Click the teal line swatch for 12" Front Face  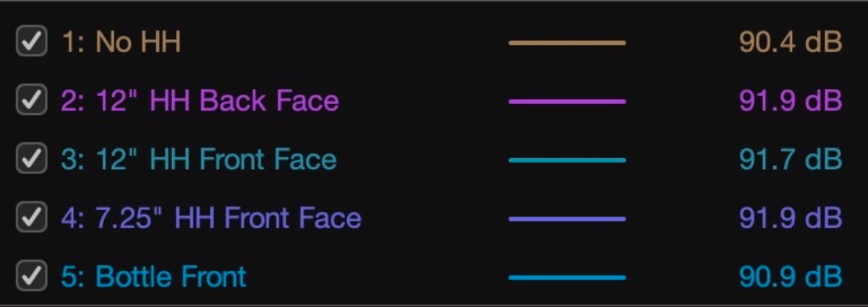click(x=567, y=160)
